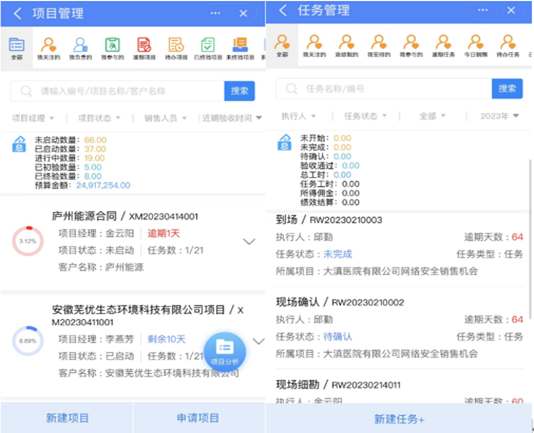
Task: Go back from 任务管理 screen
Action: pyautogui.click(x=283, y=11)
